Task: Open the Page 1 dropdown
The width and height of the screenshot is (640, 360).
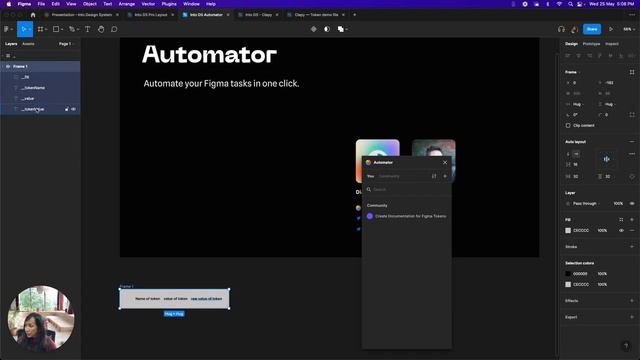Action: (67, 44)
